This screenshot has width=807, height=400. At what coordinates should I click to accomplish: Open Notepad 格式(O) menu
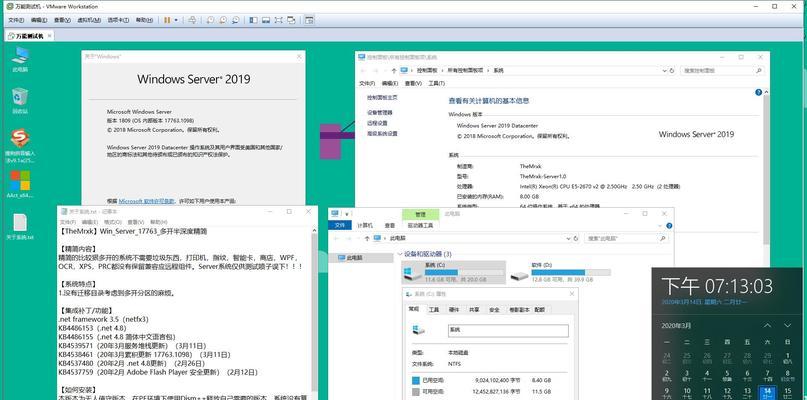112,222
